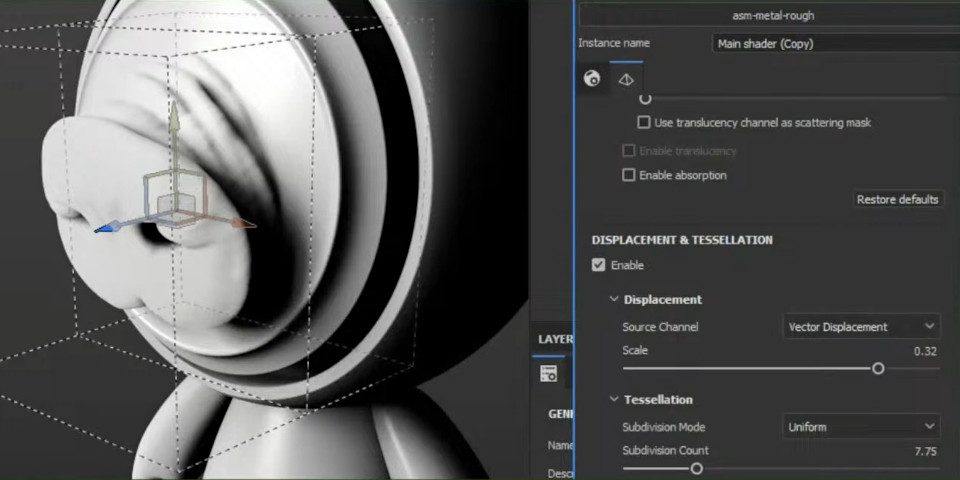Click the vertical gizmo axis arrow
This screenshot has height=480, width=960.
174,120
